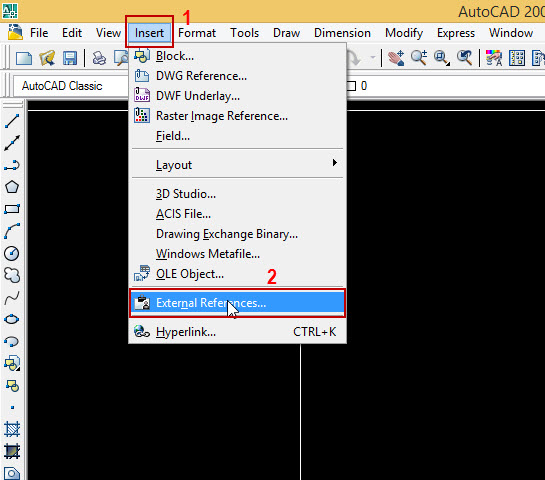Open the File menu
This screenshot has width=545, height=480.
39,33
